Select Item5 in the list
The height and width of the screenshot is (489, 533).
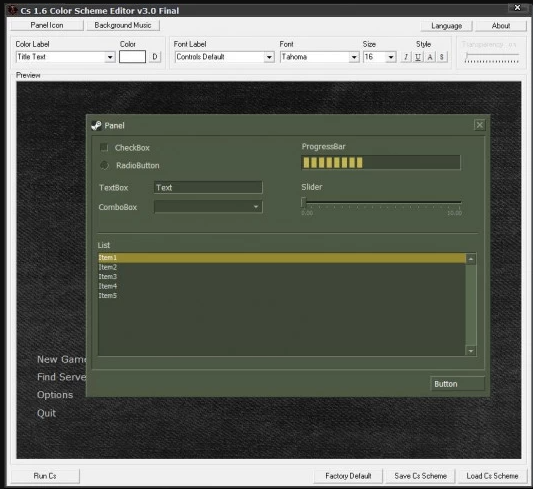[x=282, y=296]
